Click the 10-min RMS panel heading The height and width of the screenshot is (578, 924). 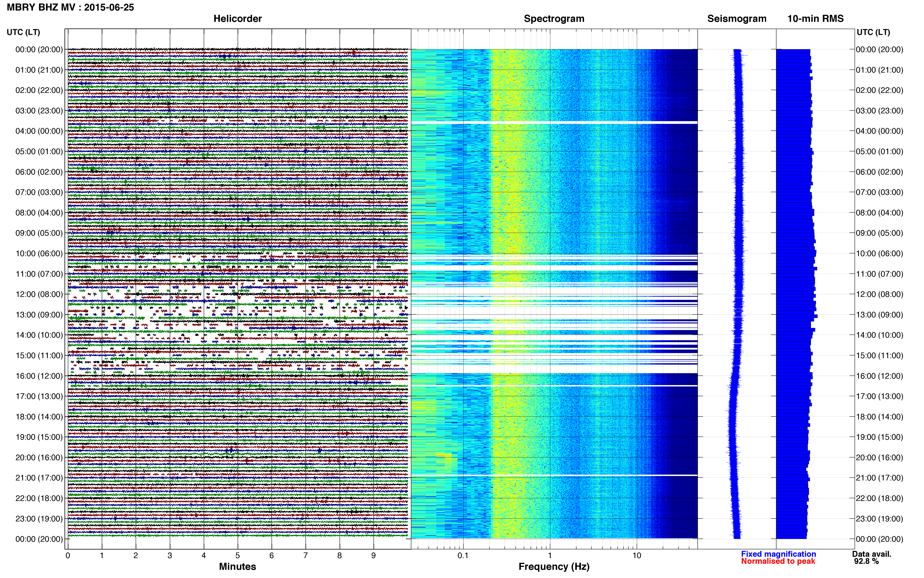[816, 19]
